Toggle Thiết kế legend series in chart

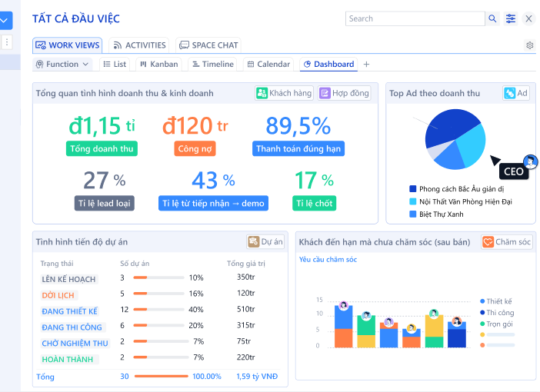pyautogui.click(x=498, y=301)
